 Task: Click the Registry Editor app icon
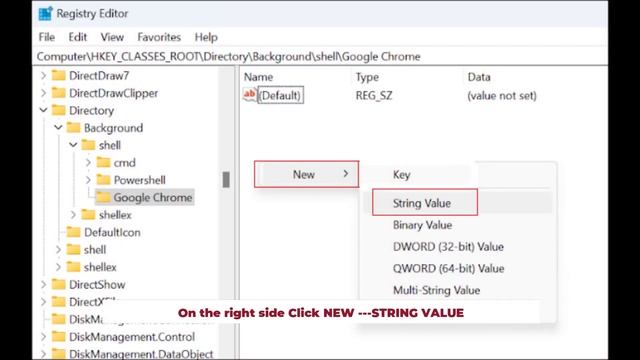point(45,13)
